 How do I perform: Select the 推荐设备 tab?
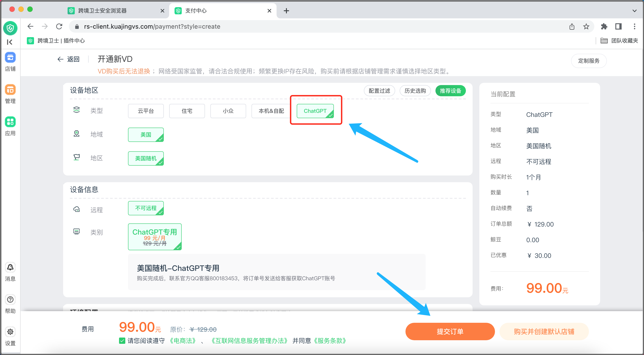[x=450, y=91]
